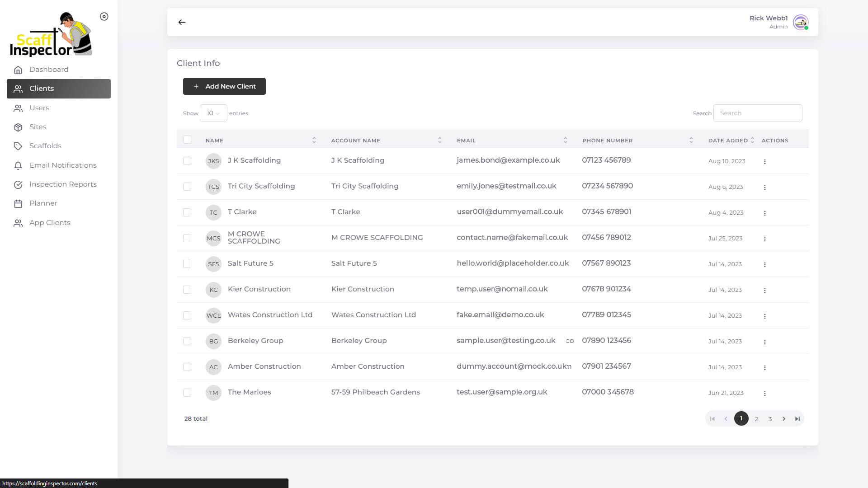Open Users in sidebar
This screenshot has height=488, width=868.
pyautogui.click(x=59, y=108)
